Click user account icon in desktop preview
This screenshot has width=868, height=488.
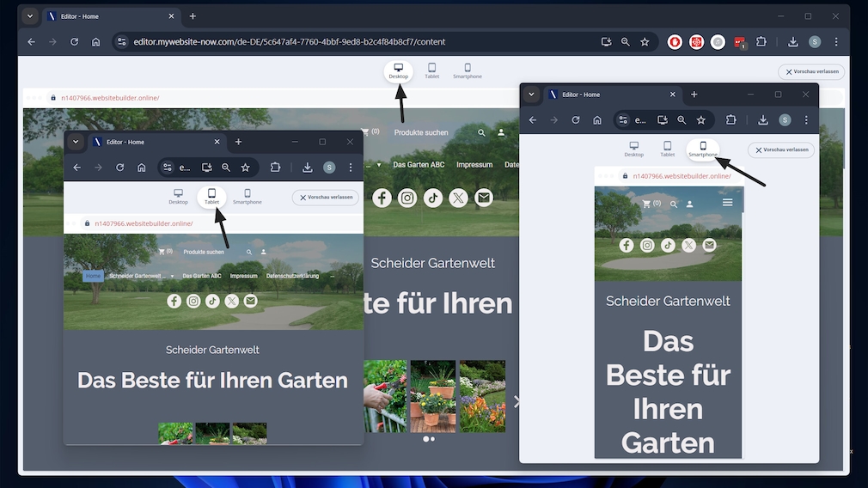click(501, 133)
